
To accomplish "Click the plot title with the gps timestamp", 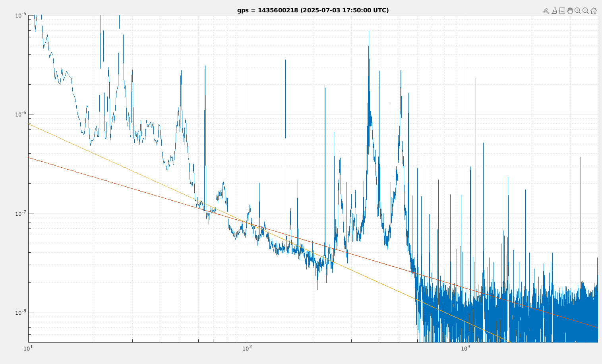I will 313,10.
